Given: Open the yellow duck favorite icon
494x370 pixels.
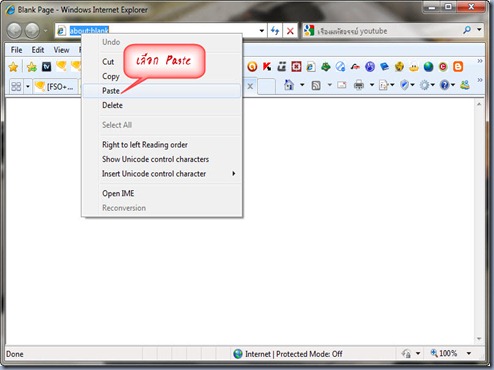Looking at the screenshot, I should [414, 67].
